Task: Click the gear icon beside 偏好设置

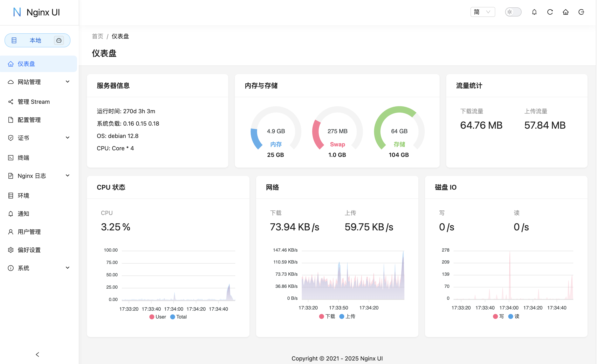Action: 11,250
